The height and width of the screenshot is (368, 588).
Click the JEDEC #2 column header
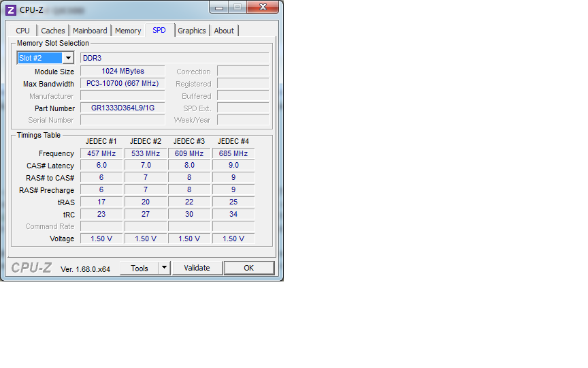pos(146,142)
